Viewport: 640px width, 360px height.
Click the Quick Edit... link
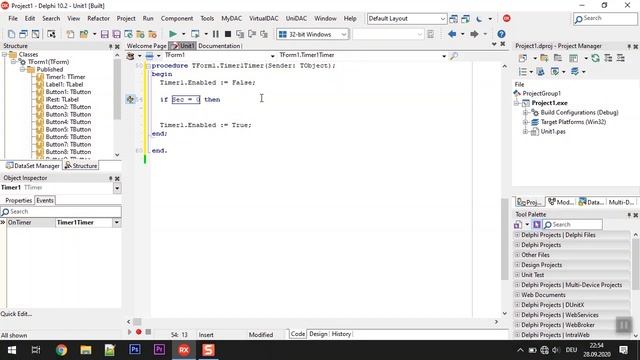16,314
